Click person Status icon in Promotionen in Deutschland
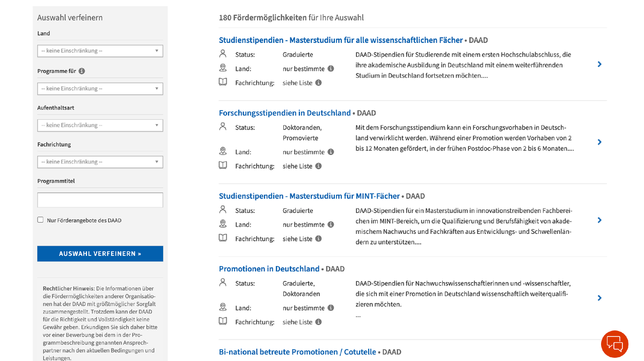Viewport: 644px width, 361px height. [x=223, y=282]
